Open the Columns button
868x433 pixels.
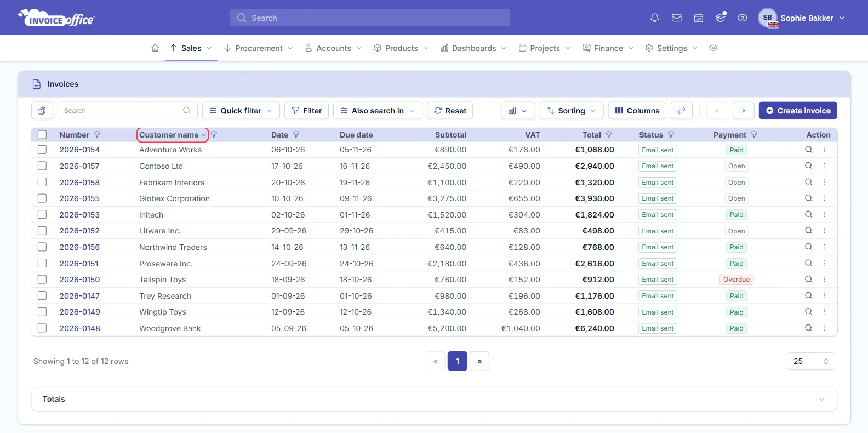point(637,111)
